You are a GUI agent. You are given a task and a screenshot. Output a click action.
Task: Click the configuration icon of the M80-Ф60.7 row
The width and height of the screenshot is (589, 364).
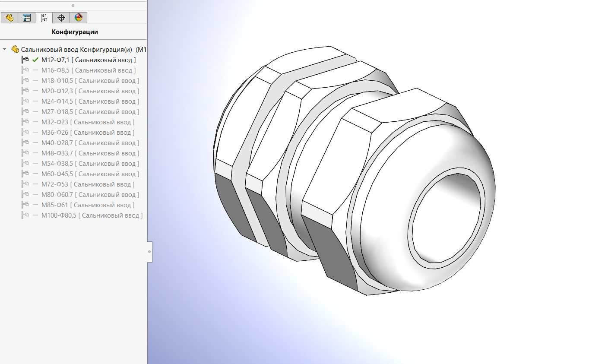click(25, 195)
